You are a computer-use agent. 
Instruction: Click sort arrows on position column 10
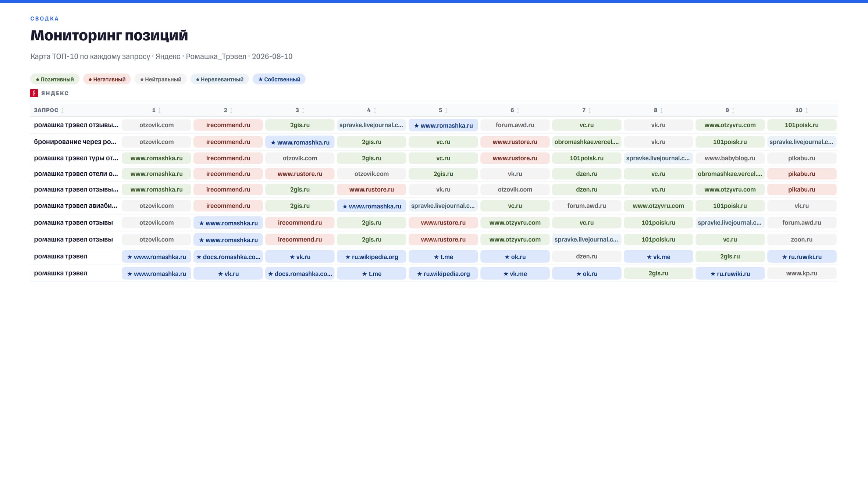tap(807, 110)
